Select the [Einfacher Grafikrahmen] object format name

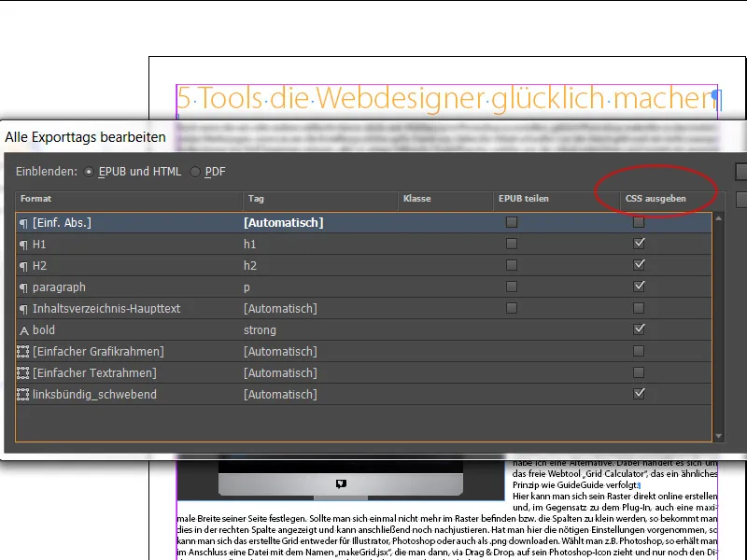pos(98,352)
